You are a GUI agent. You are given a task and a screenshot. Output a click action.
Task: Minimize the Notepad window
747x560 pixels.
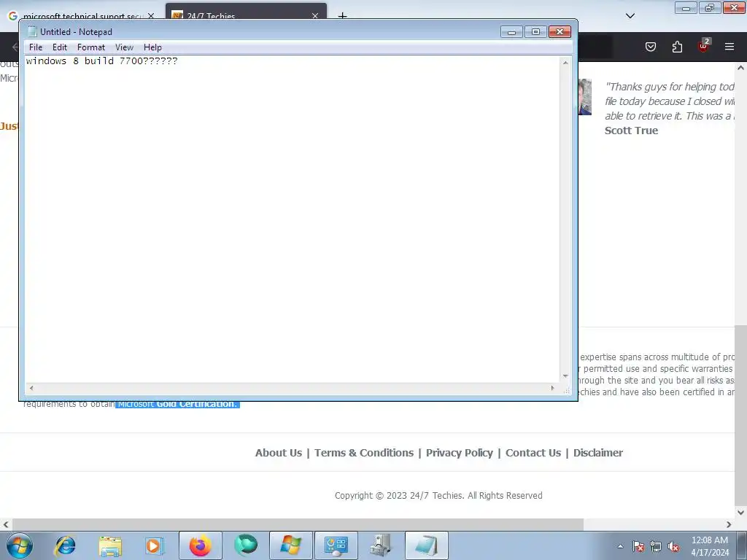[511, 32]
